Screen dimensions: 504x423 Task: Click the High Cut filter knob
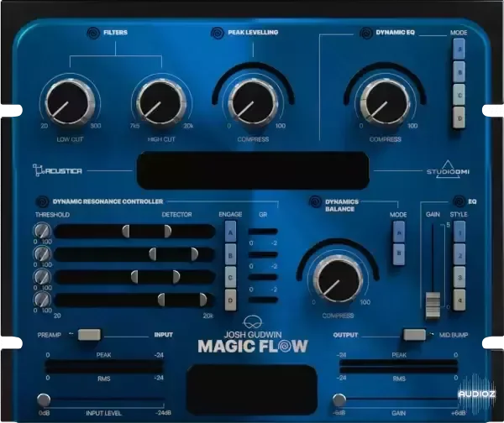pyautogui.click(x=161, y=102)
